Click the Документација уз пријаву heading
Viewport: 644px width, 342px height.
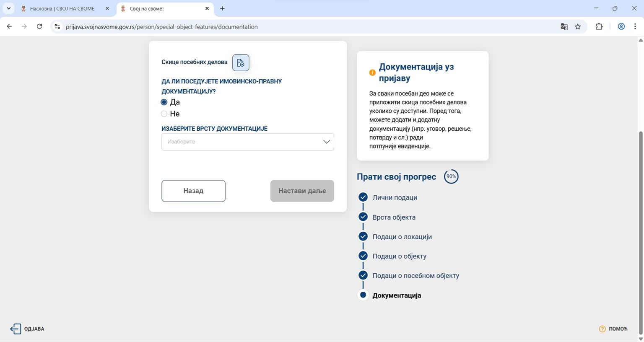pos(416,73)
